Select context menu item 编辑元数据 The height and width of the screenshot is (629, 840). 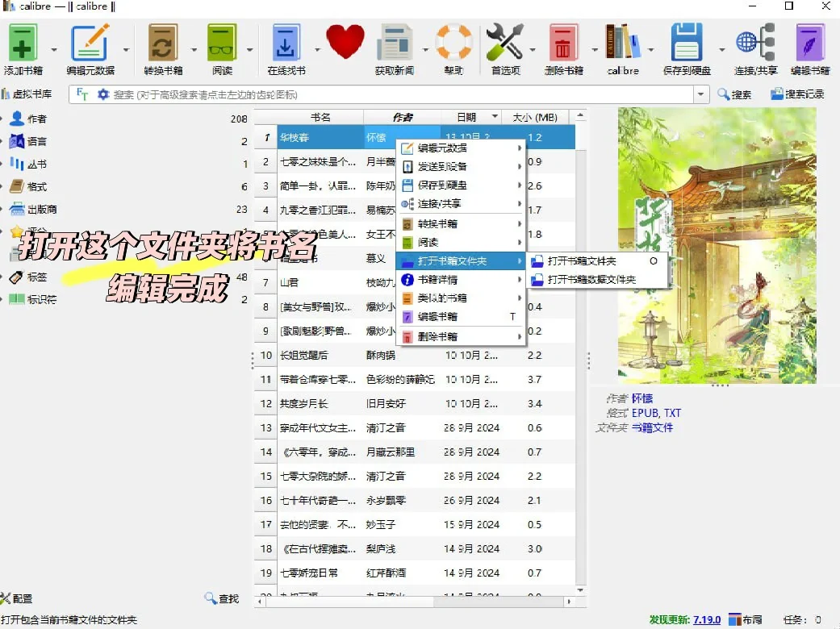(x=461, y=148)
